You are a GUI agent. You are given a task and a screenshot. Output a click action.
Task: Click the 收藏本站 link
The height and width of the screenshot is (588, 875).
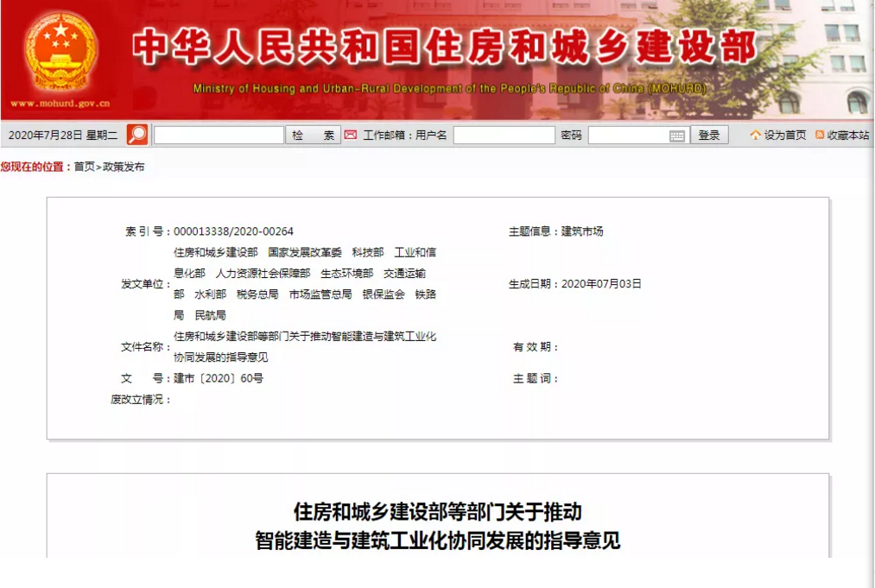(847, 136)
